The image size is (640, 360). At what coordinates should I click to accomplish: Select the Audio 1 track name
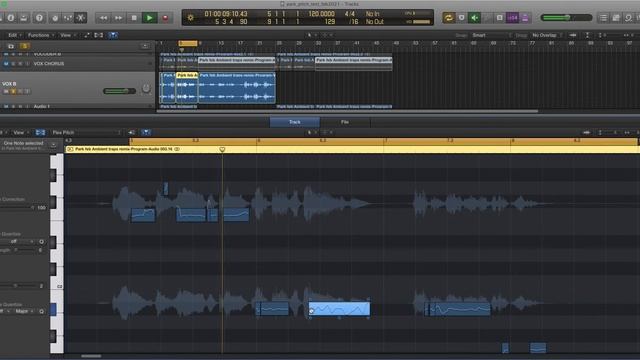click(x=42, y=107)
